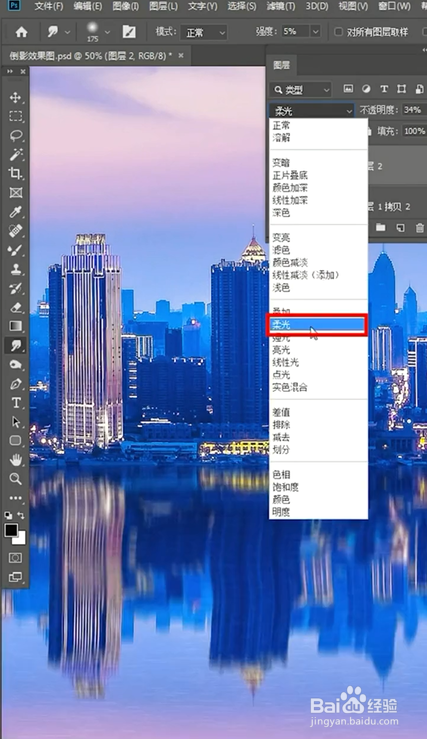
Task: Select the History Brush tool
Action: (16, 288)
